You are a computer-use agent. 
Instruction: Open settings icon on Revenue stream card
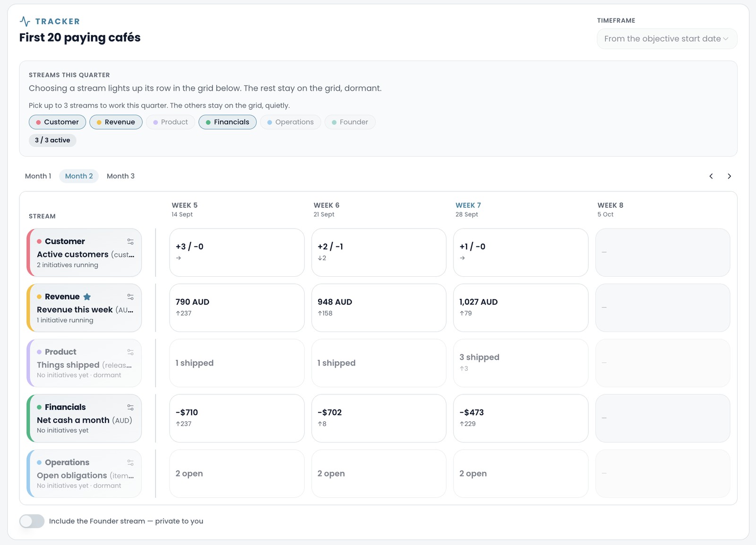click(x=130, y=297)
